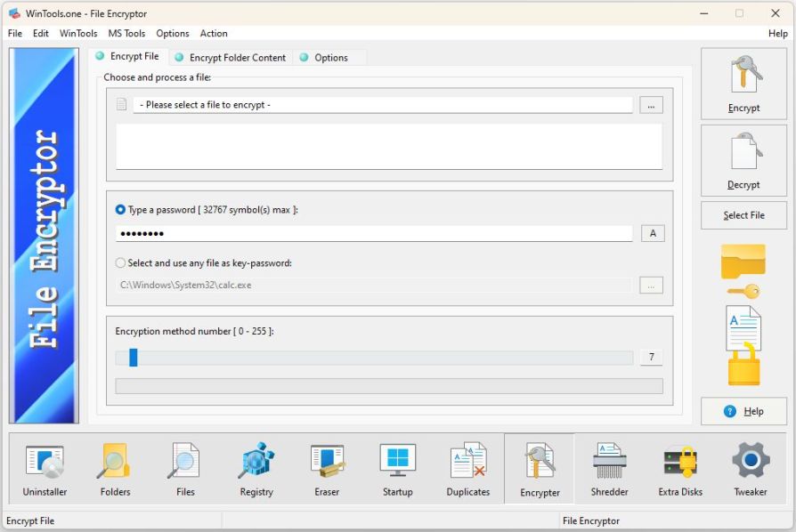Open the Uninstaller tool
The height and width of the screenshot is (532, 796).
coord(45,469)
